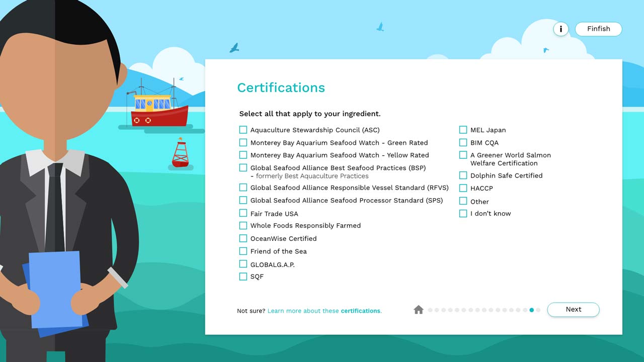
Task: Tick Friend of the Sea checkbox
Action: click(243, 251)
